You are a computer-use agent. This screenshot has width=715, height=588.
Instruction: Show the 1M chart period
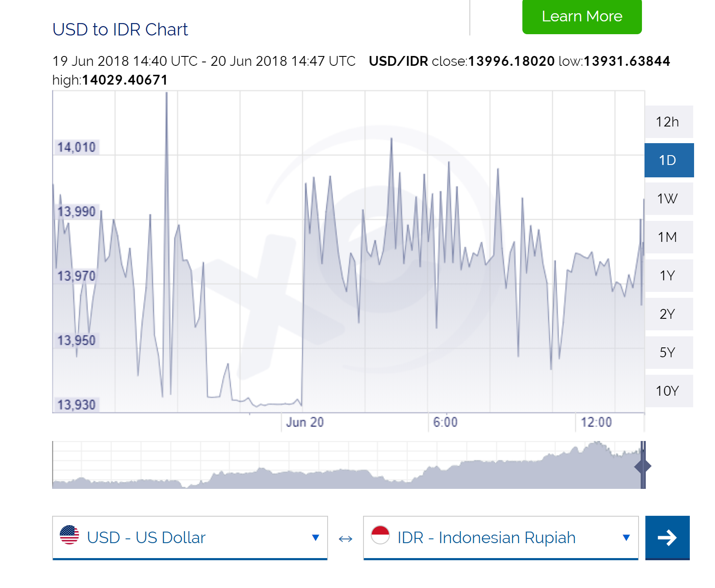(668, 237)
